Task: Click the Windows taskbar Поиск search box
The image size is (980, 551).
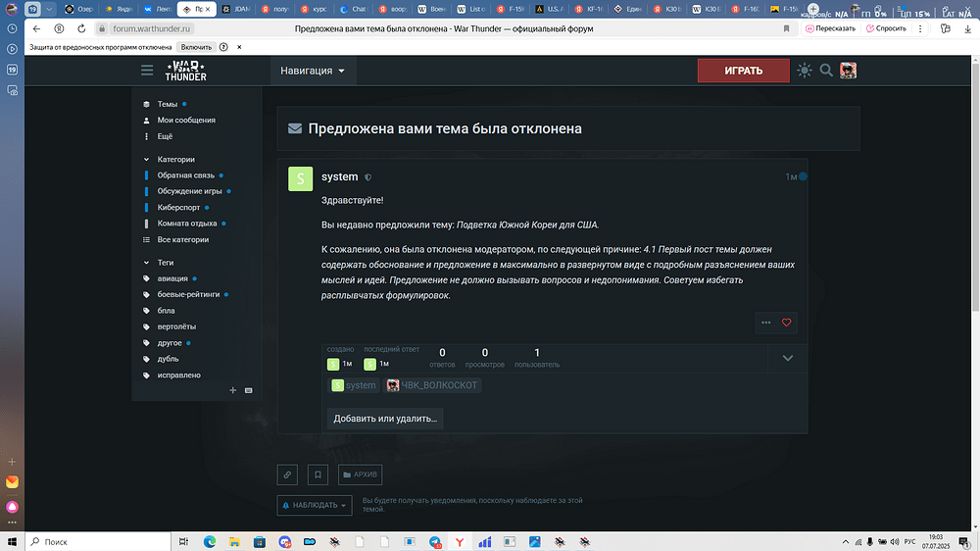Action: click(98, 541)
